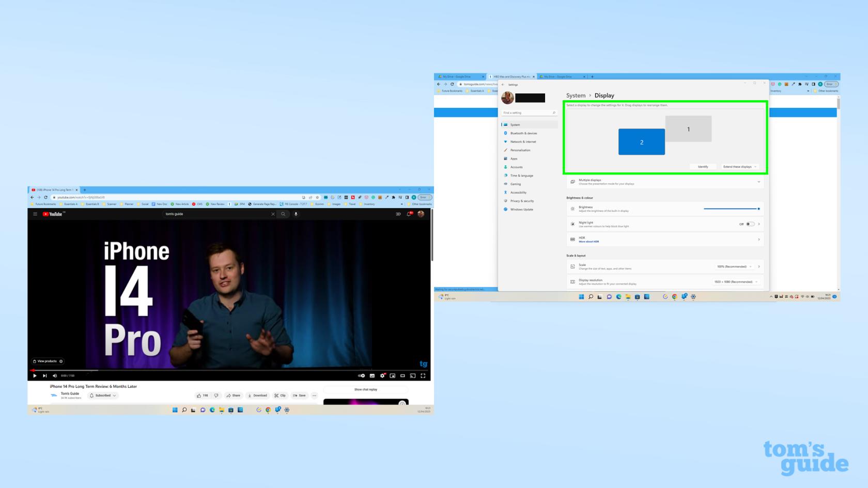The image size is (868, 488).
Task: Switch YouTube player to theatre mode
Action: (x=402, y=375)
